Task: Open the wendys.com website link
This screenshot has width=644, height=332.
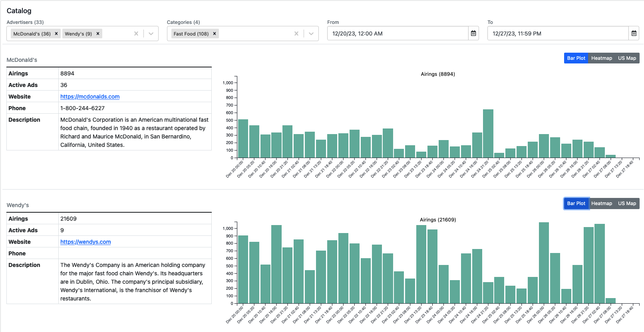Action: tap(85, 242)
